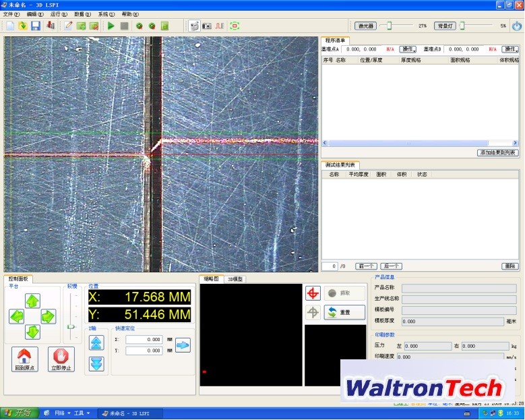This screenshot has width=525, height=420.
Task: Open the 操作 dropdown for 基准点A
Action: [x=408, y=49]
